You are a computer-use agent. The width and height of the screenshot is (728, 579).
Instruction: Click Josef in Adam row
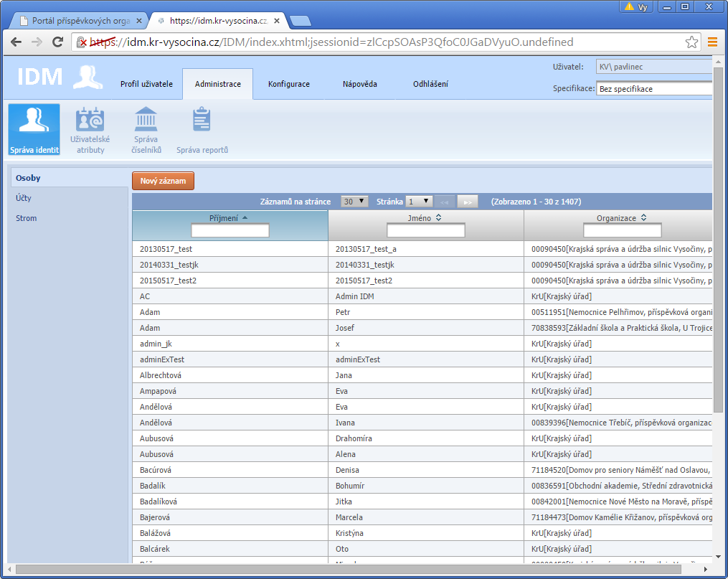pos(426,328)
